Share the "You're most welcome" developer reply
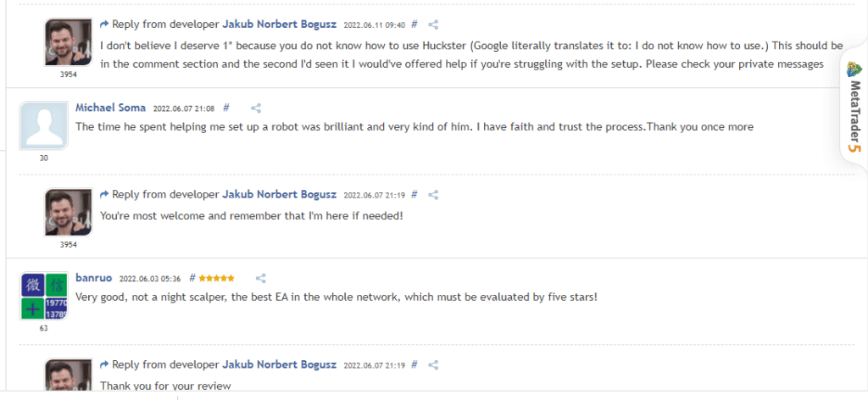The height and width of the screenshot is (400, 868). [433, 195]
